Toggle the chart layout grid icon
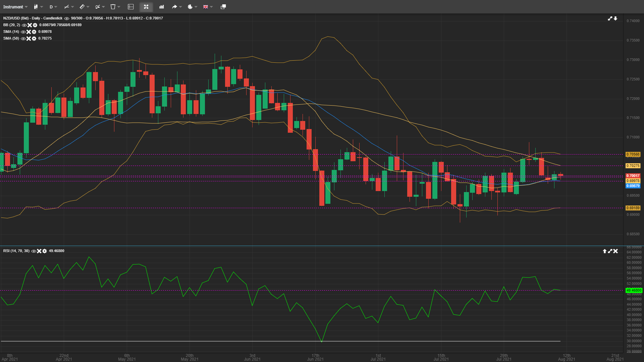 (x=131, y=7)
